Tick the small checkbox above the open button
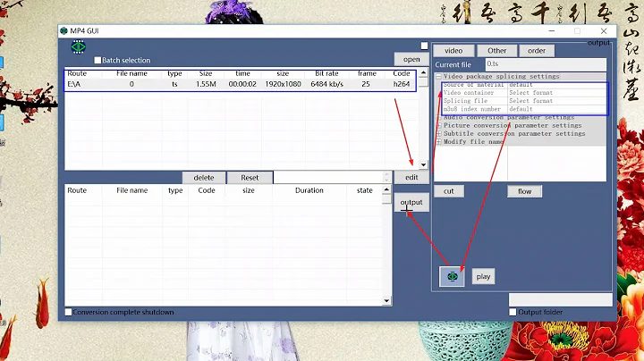644x361 pixels. pyautogui.click(x=424, y=46)
